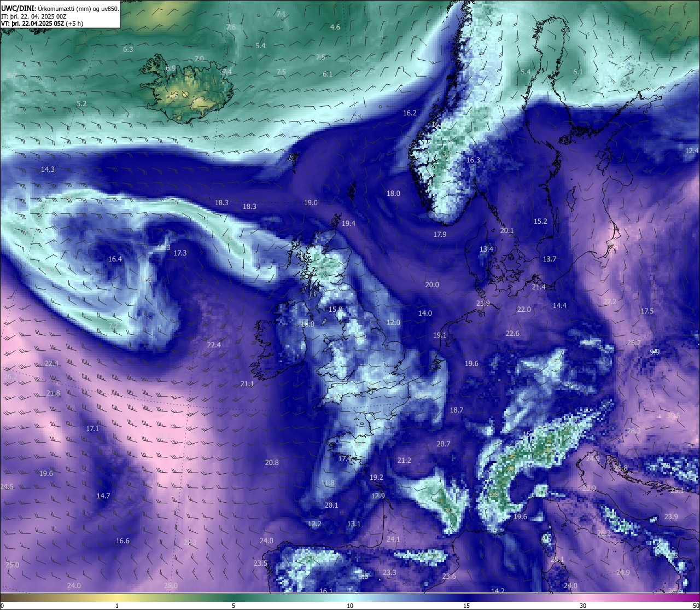Viewport: 700px width, 610px height.
Task: Click the map value '16.6' near the bottom-left
Action: tap(122, 541)
